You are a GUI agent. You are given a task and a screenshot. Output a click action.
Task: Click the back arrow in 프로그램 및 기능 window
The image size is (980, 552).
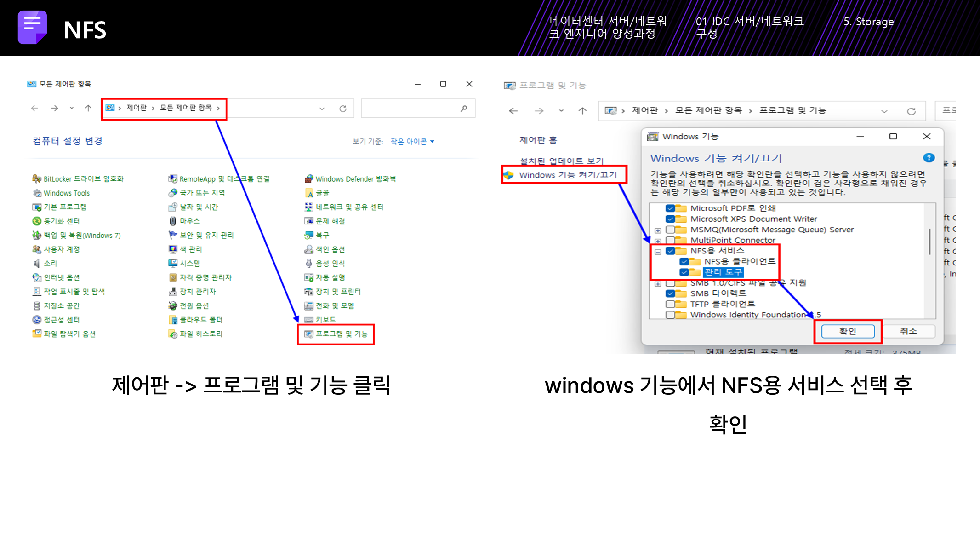click(513, 111)
